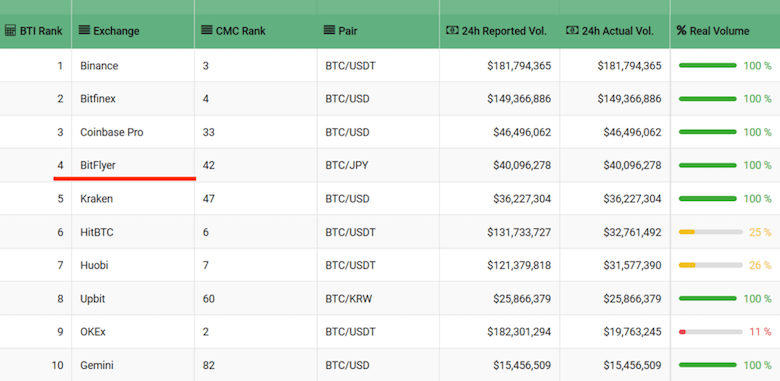Select the Coinbase Pro exchange name
The image size is (780, 381).
tap(112, 132)
